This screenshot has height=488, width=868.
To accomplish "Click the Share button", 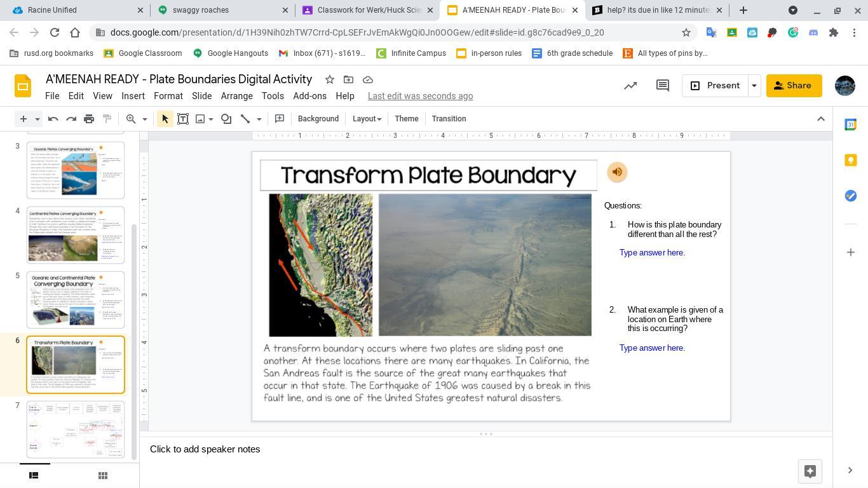I will pyautogui.click(x=793, y=86).
